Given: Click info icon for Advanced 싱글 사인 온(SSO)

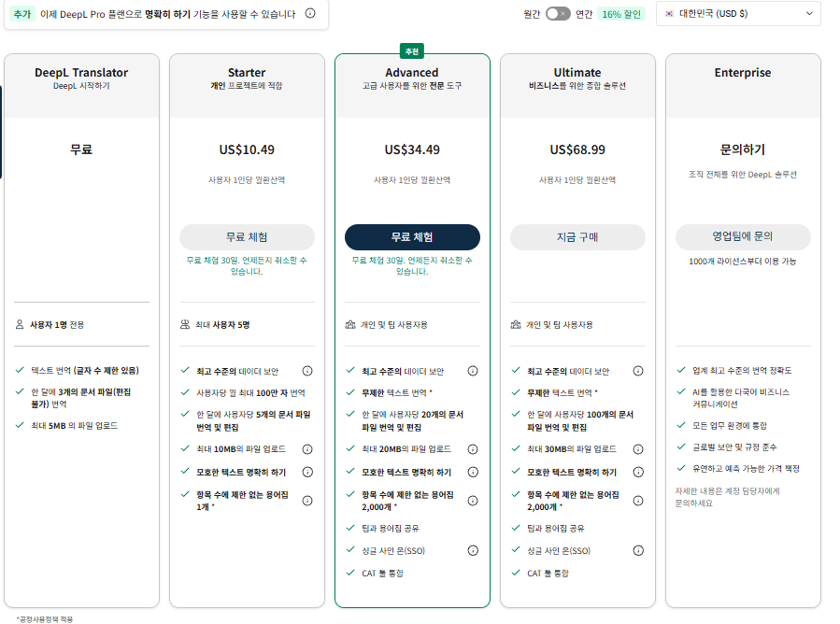Looking at the screenshot, I should pyautogui.click(x=473, y=551).
